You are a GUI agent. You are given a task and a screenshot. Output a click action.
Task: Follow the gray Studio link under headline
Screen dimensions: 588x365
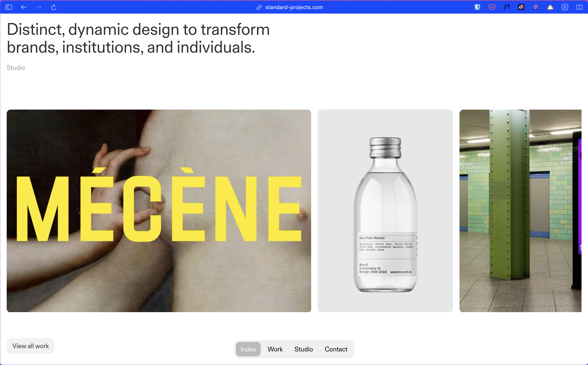16,68
